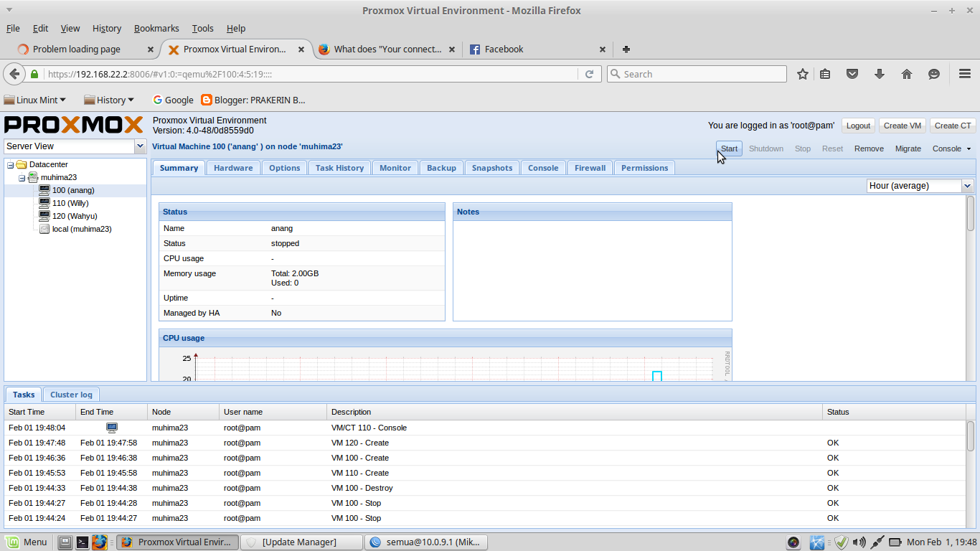Screen dimensions: 980x551
Task: Switch to the Snapshots tab
Action: 491,167
